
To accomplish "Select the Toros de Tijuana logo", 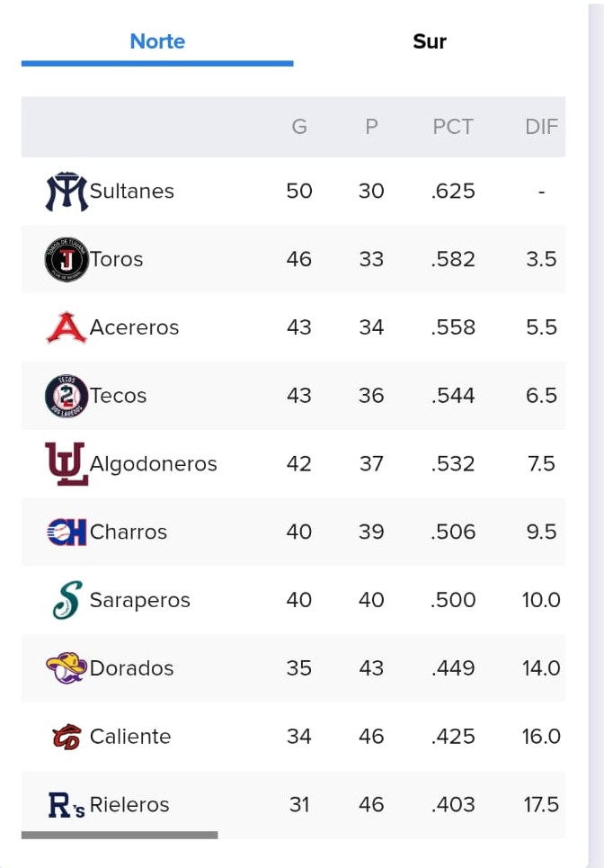I will pyautogui.click(x=67, y=260).
